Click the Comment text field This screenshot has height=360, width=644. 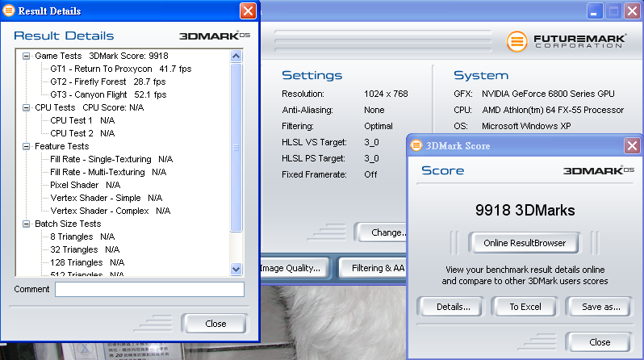tap(149, 289)
